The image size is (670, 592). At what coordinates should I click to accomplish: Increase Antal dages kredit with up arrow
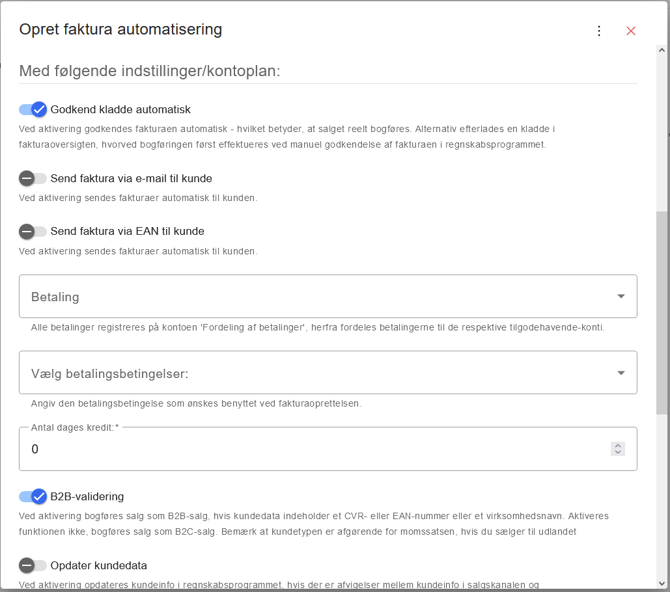(x=618, y=445)
